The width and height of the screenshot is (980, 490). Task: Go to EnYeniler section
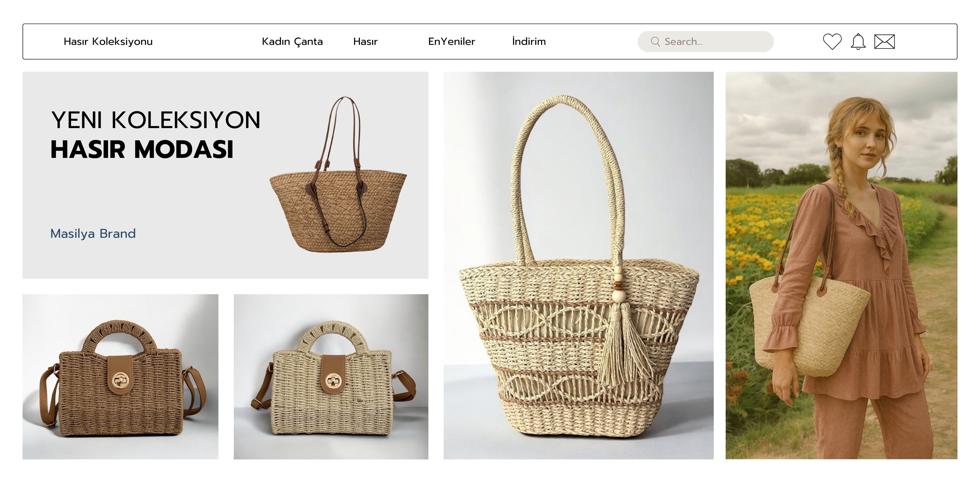tap(452, 41)
